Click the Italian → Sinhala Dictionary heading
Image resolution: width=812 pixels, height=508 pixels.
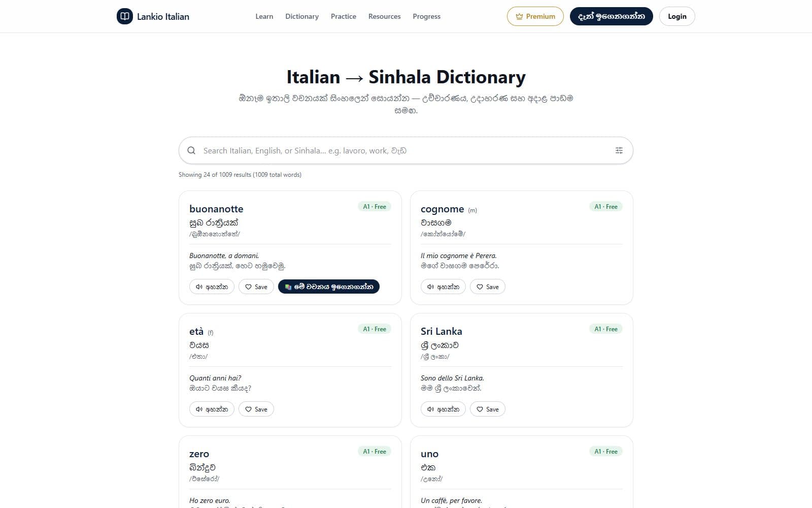(406, 77)
